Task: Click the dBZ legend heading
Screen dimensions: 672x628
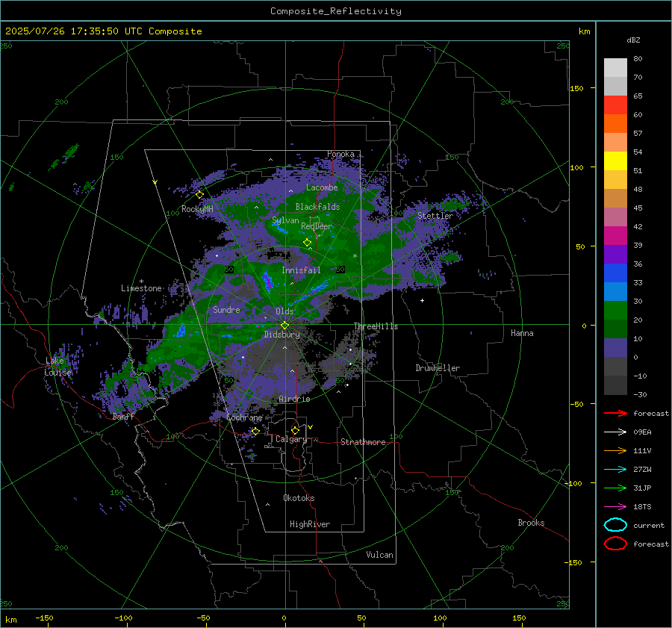Action: pyautogui.click(x=633, y=40)
